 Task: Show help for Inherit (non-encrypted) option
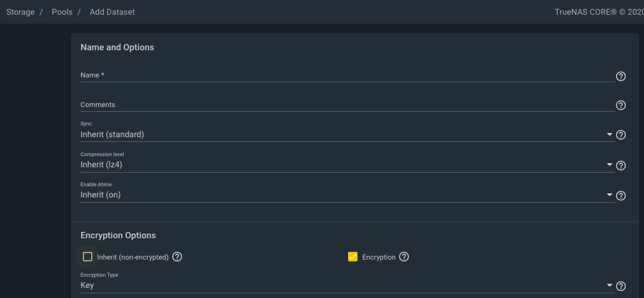tap(177, 257)
